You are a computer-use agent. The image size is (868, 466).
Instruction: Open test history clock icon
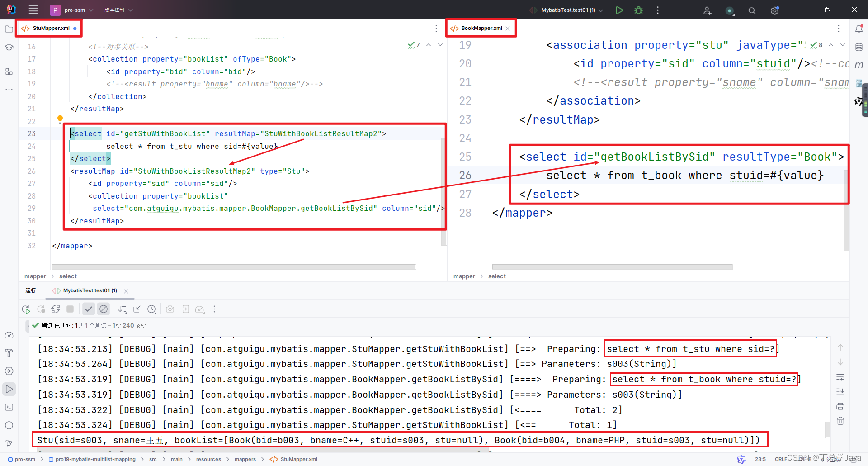pos(152,309)
